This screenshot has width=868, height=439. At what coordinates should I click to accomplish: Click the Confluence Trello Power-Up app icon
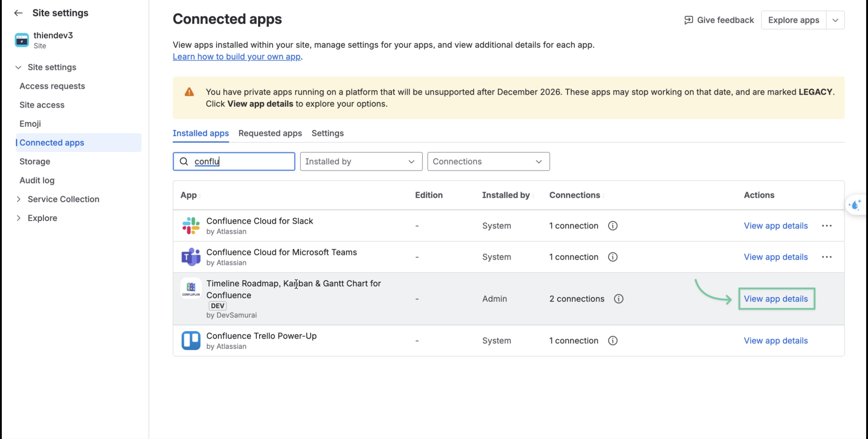pyautogui.click(x=191, y=340)
